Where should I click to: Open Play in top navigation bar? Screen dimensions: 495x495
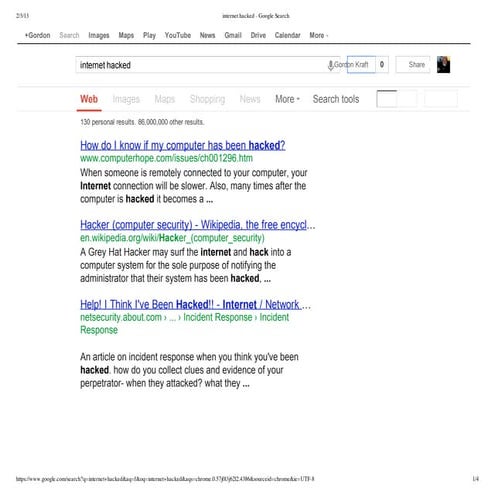point(149,35)
